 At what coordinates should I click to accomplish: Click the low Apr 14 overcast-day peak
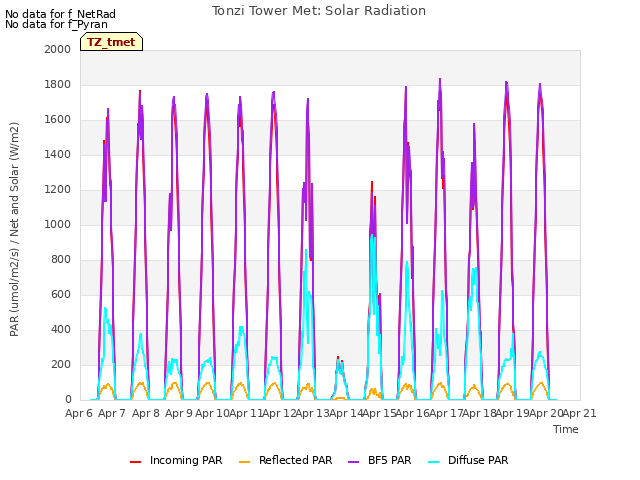click(338, 358)
